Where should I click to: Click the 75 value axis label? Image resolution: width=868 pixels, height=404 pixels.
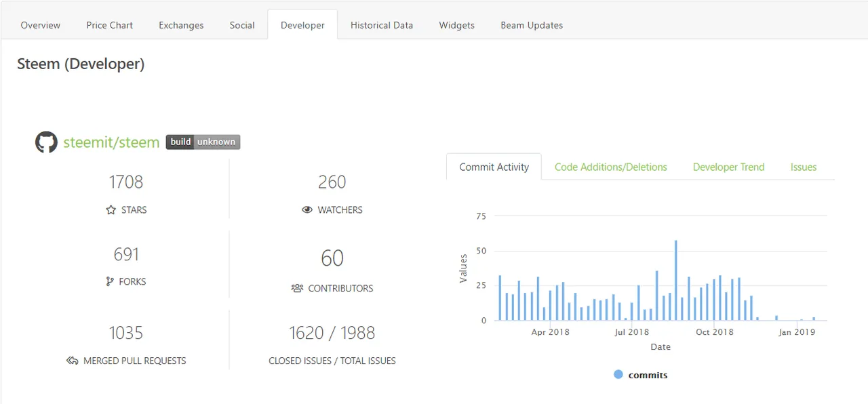pos(481,216)
